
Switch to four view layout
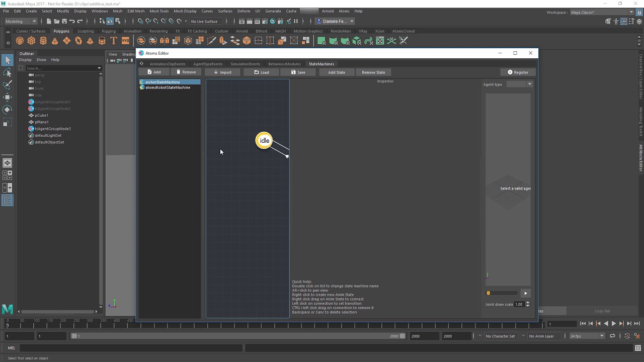(7, 175)
